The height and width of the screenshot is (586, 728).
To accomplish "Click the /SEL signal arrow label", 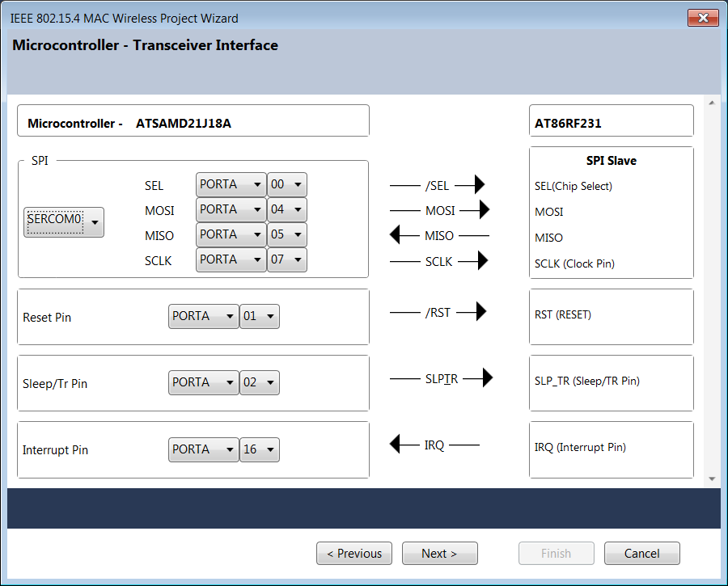I will (438, 186).
